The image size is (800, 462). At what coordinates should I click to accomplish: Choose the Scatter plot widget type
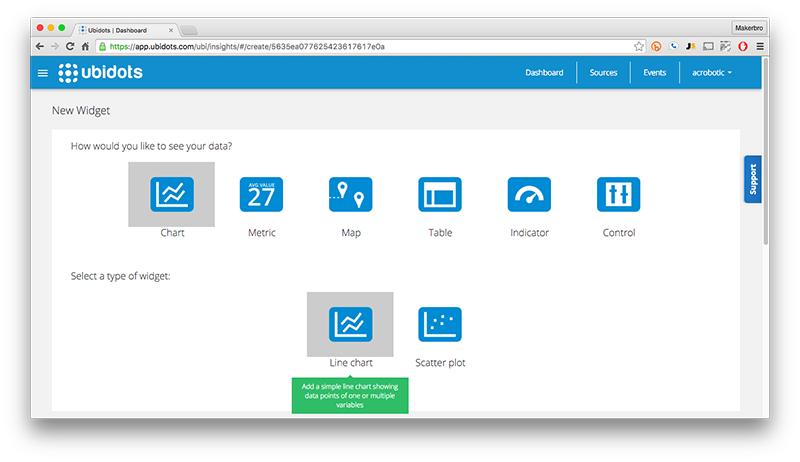(440, 323)
